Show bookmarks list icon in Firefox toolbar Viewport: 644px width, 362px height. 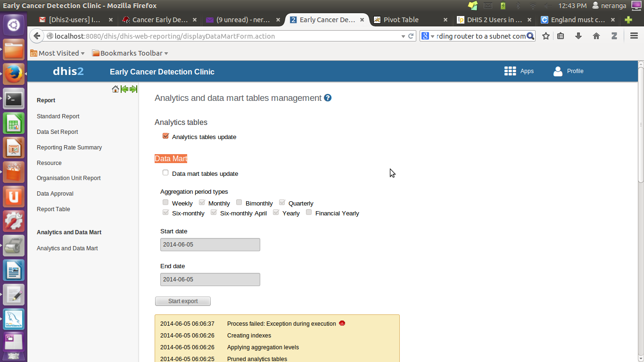pyautogui.click(x=561, y=36)
